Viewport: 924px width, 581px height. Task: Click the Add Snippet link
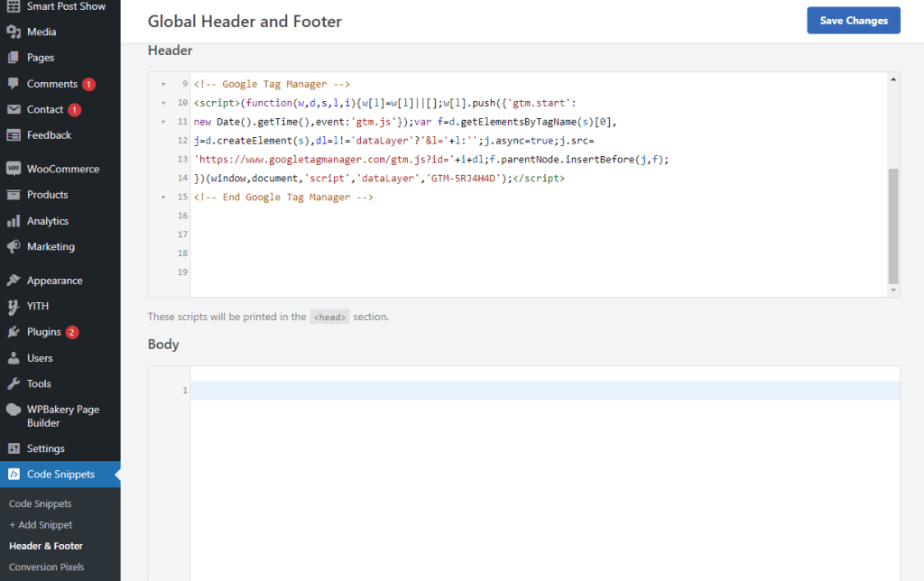click(41, 525)
